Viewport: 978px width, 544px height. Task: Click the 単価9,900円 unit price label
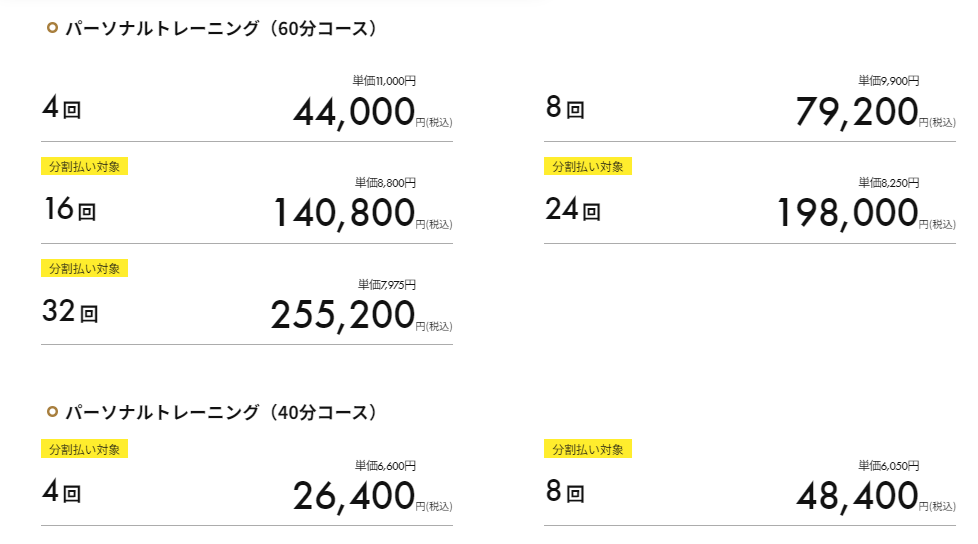pyautogui.click(x=888, y=81)
